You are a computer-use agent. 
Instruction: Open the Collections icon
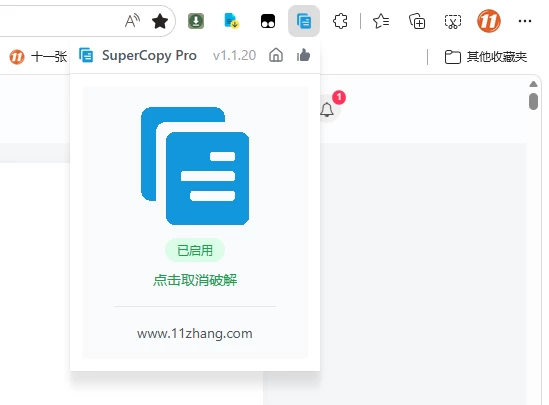(x=417, y=21)
